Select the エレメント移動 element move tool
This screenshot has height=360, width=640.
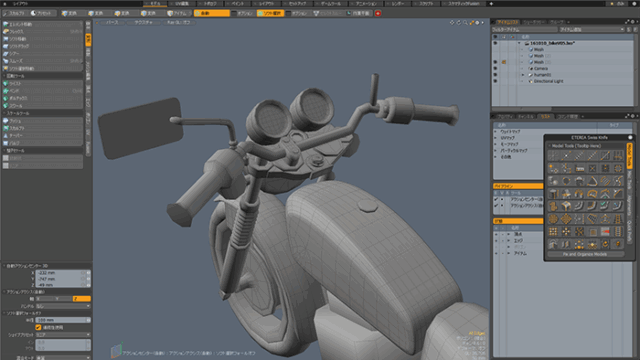pyautogui.click(x=42, y=24)
